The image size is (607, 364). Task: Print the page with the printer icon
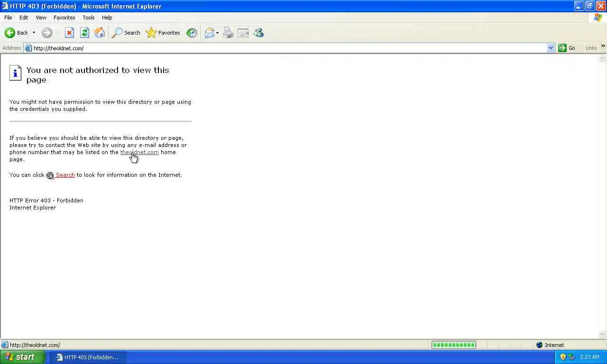[x=228, y=33]
